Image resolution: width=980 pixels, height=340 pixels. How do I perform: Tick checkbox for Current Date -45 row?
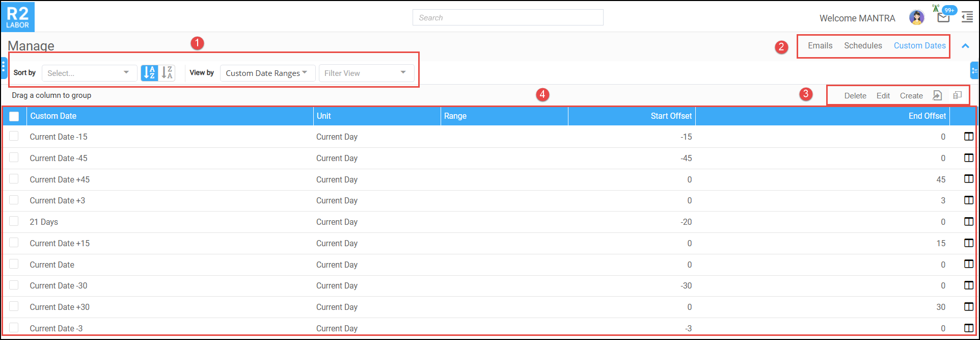(x=14, y=158)
